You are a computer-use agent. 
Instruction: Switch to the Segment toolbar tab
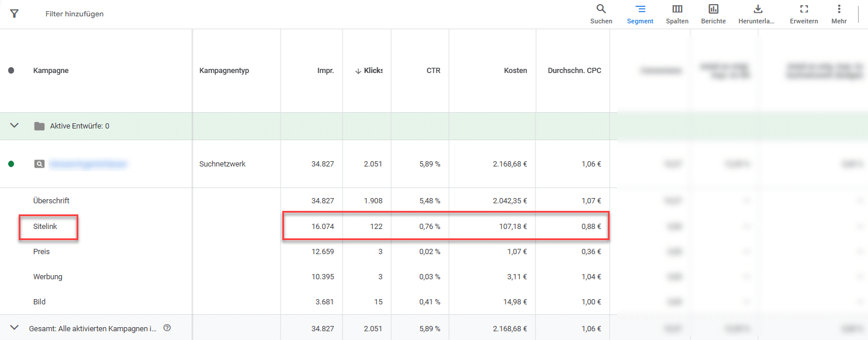click(640, 13)
